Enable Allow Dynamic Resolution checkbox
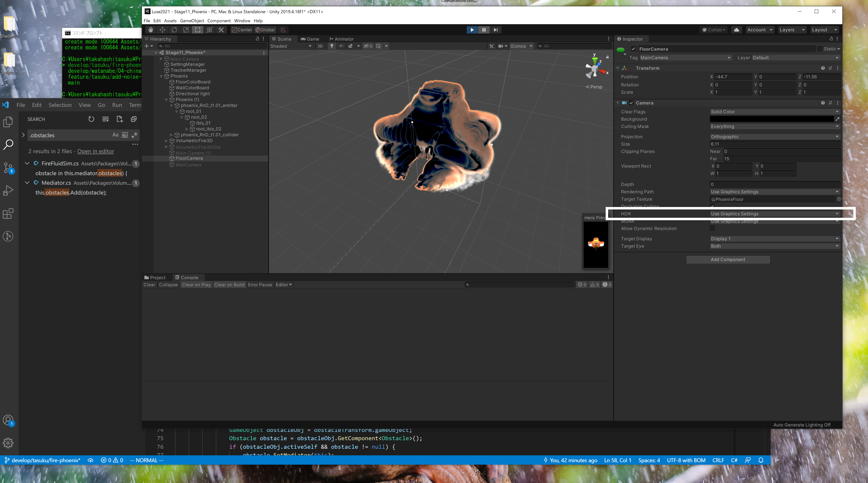The width and height of the screenshot is (868, 483). 712,228
